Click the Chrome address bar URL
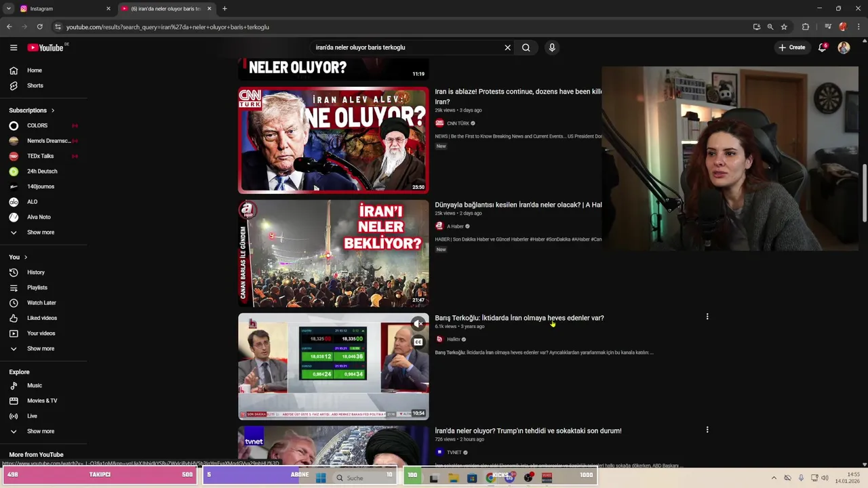The width and height of the screenshot is (868, 488). coord(167,27)
